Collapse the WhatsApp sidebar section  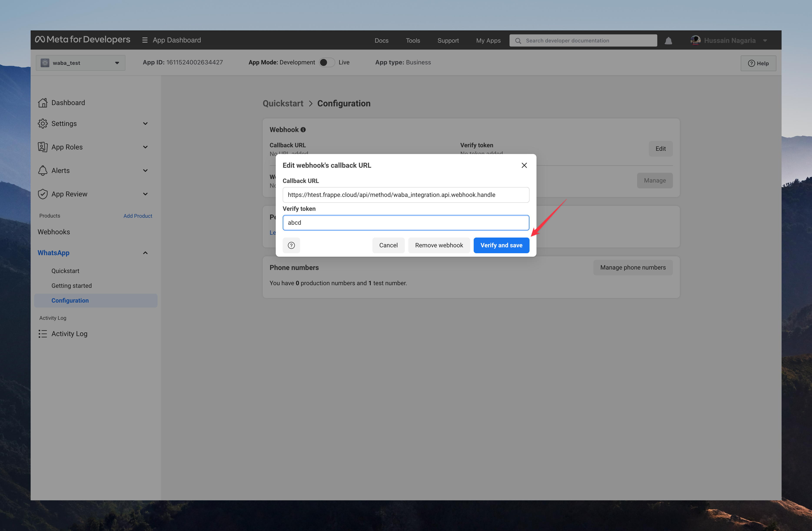(145, 253)
